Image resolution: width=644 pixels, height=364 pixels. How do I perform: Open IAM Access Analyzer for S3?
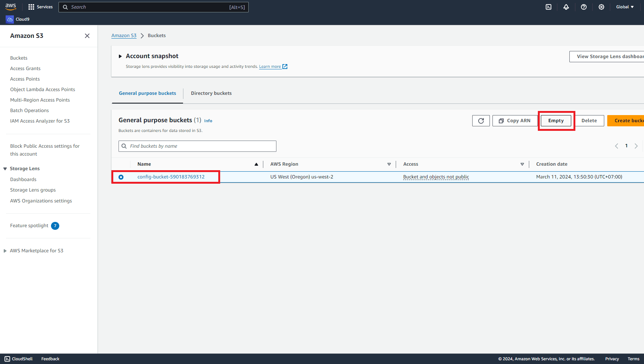pyautogui.click(x=40, y=121)
